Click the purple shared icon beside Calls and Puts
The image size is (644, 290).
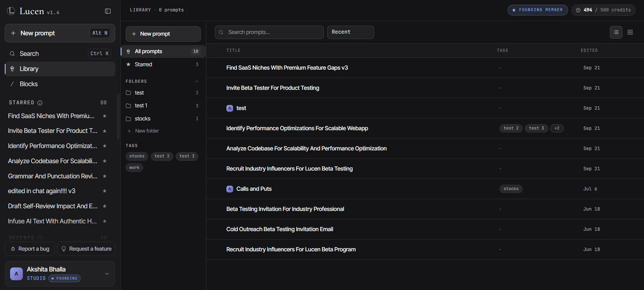(230, 189)
